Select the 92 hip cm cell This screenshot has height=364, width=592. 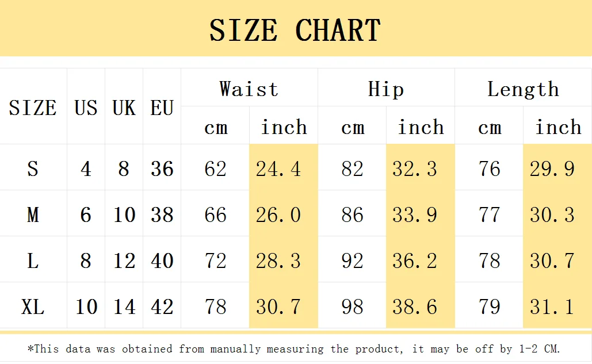click(352, 260)
